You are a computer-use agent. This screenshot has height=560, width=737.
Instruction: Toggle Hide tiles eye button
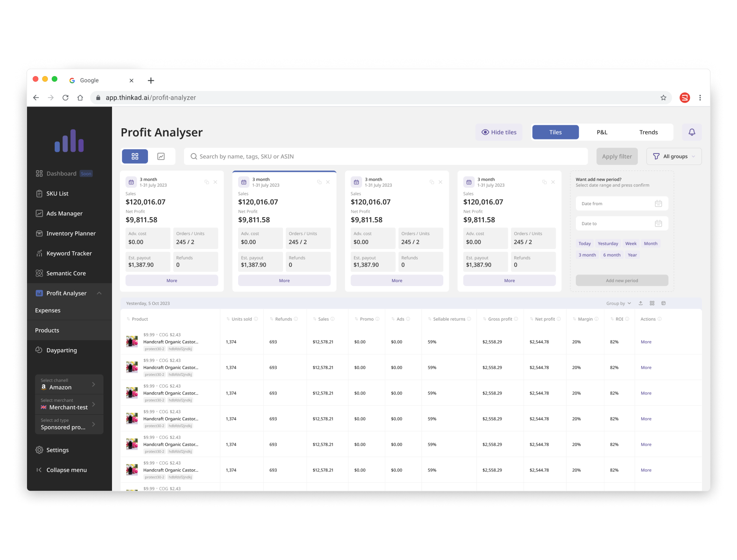coord(499,132)
